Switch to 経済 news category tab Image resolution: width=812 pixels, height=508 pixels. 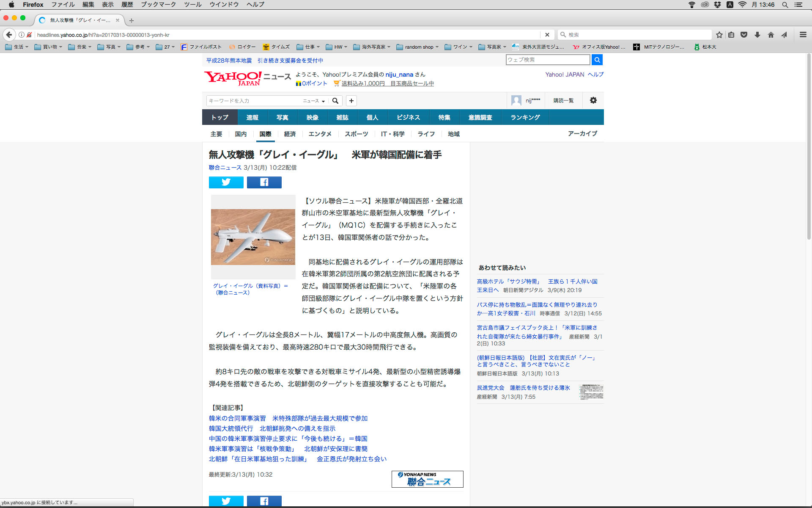pos(290,134)
